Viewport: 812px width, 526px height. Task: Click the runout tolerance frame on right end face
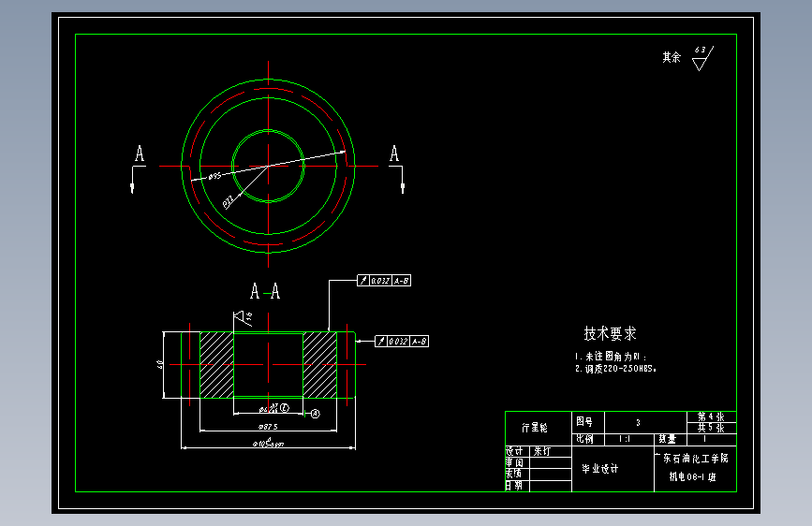[402, 342]
